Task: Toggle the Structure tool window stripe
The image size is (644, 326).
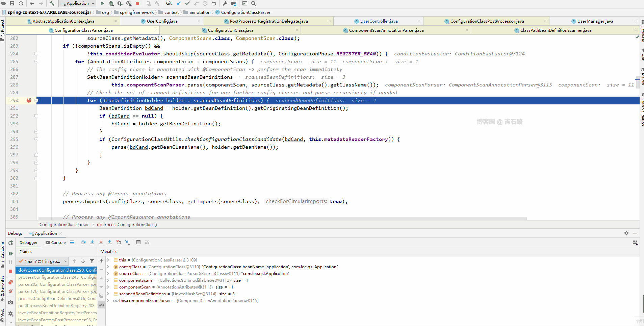Action: point(2,253)
